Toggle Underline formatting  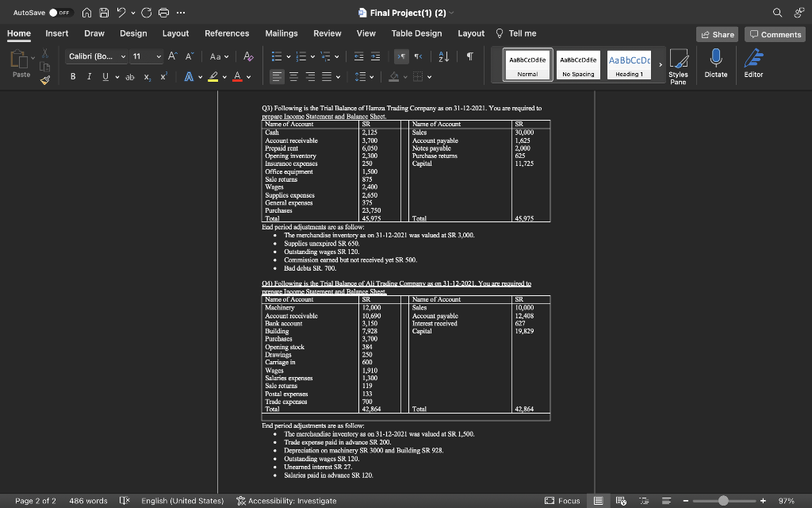(x=105, y=77)
